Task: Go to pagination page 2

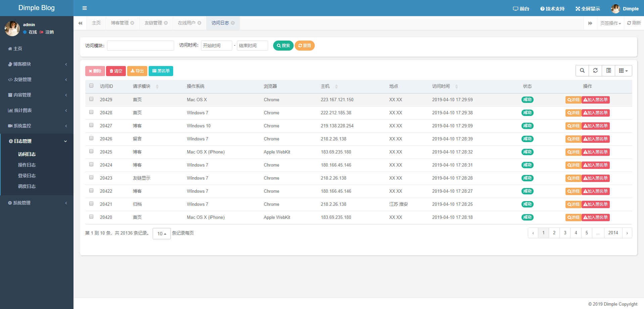Action: [554, 233]
